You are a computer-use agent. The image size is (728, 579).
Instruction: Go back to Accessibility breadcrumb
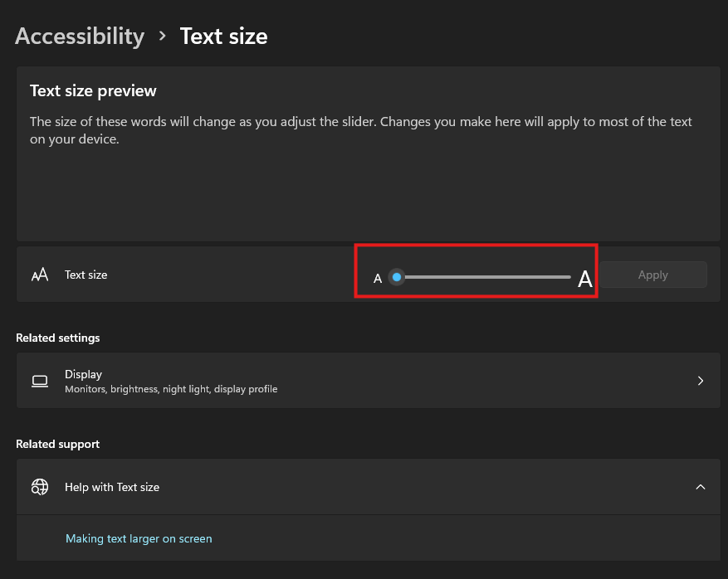click(80, 36)
